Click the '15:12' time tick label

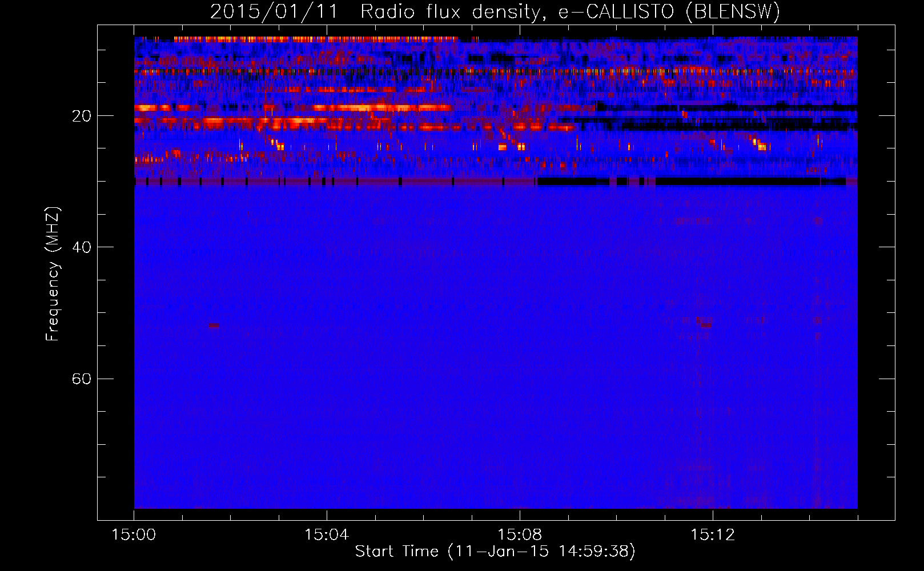point(713,534)
